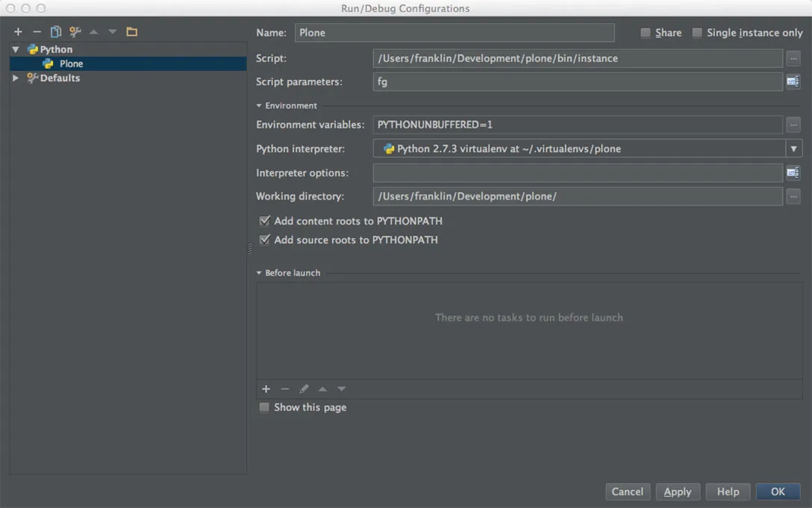Create a new configuration folder

coord(131,31)
